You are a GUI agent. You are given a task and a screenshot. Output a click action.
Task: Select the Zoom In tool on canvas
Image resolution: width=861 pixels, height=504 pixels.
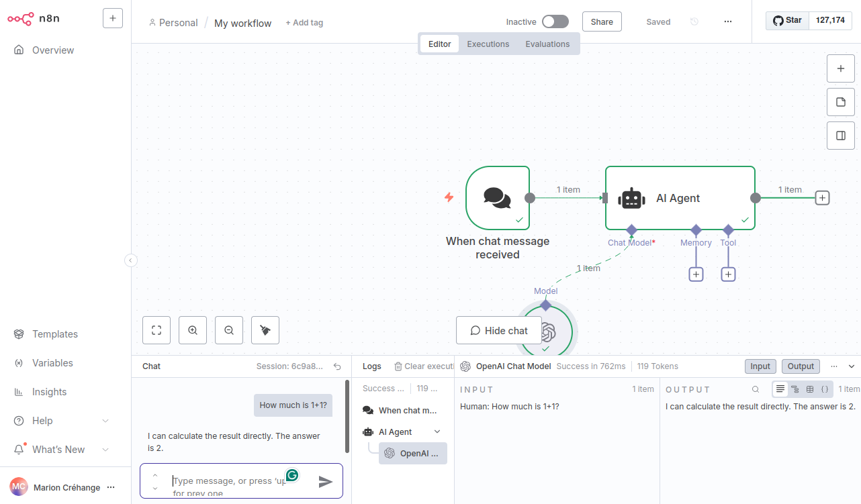pyautogui.click(x=193, y=330)
